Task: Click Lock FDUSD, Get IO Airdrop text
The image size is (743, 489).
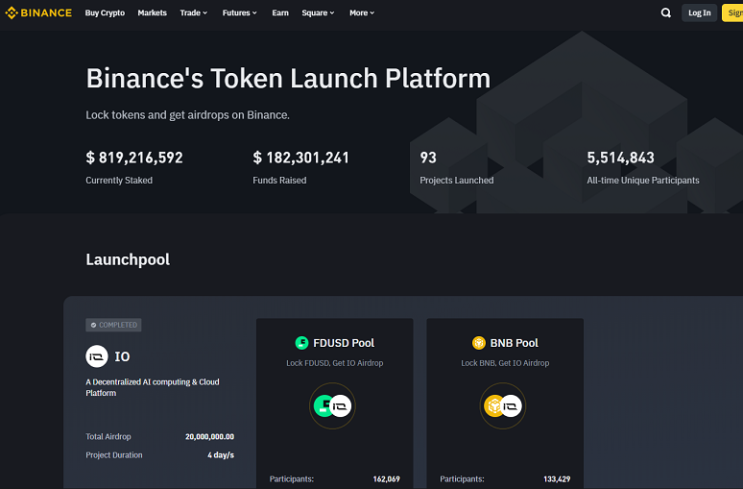Action: pos(335,363)
